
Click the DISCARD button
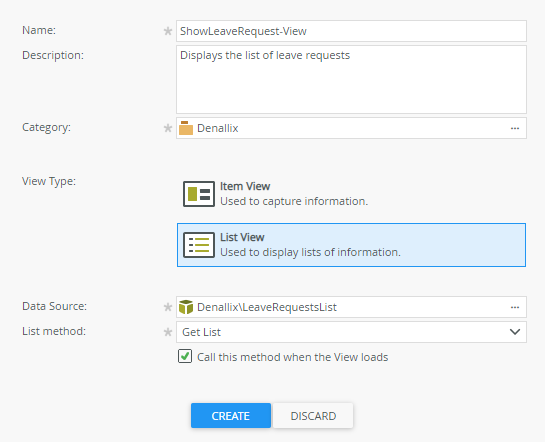click(313, 416)
